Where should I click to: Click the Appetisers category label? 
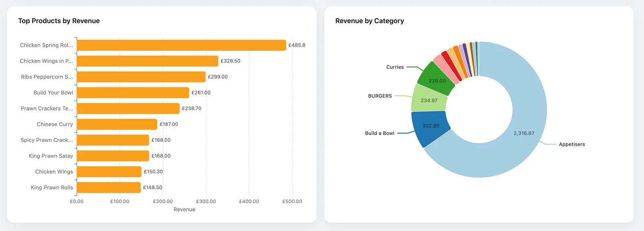(572, 144)
